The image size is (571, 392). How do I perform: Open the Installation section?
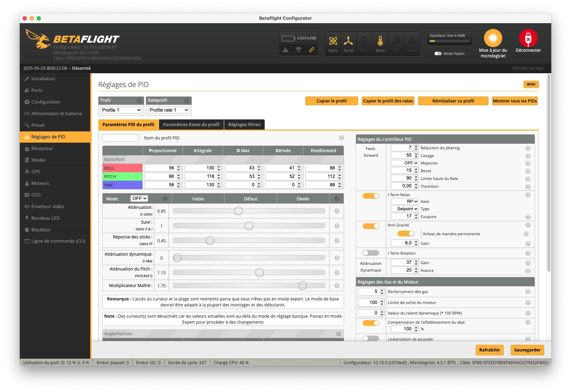(x=55, y=79)
